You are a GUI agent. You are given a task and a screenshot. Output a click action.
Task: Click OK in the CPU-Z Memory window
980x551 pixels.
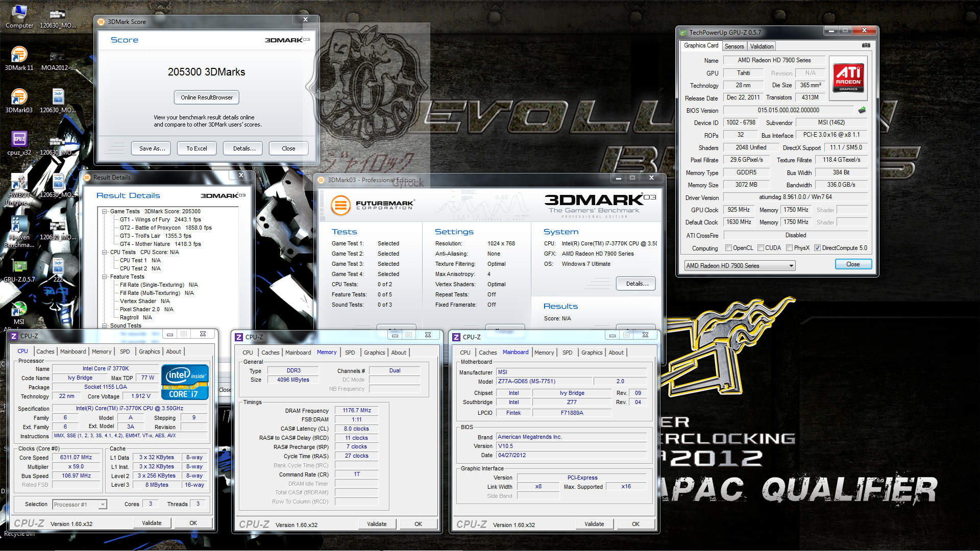click(x=418, y=524)
